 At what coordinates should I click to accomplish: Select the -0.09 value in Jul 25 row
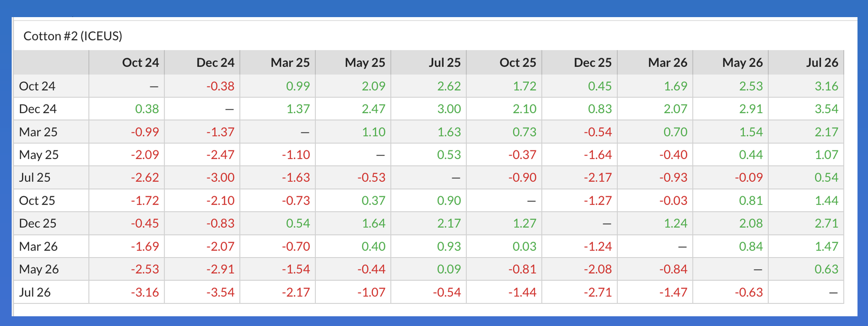[749, 178]
